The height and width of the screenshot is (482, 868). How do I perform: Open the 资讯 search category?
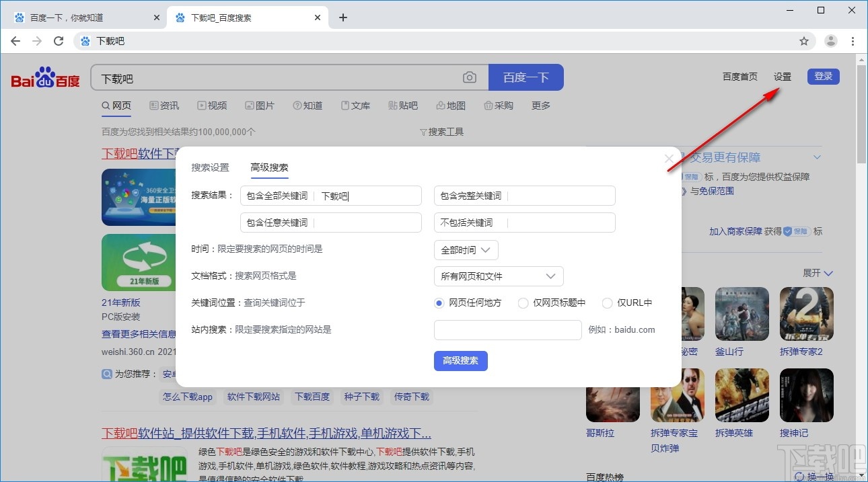[164, 106]
